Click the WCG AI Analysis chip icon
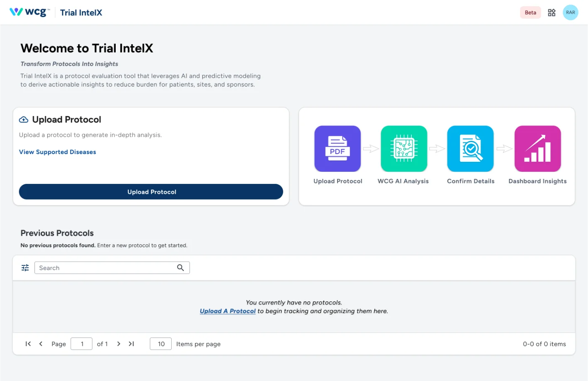The image size is (588, 381). pos(403,149)
